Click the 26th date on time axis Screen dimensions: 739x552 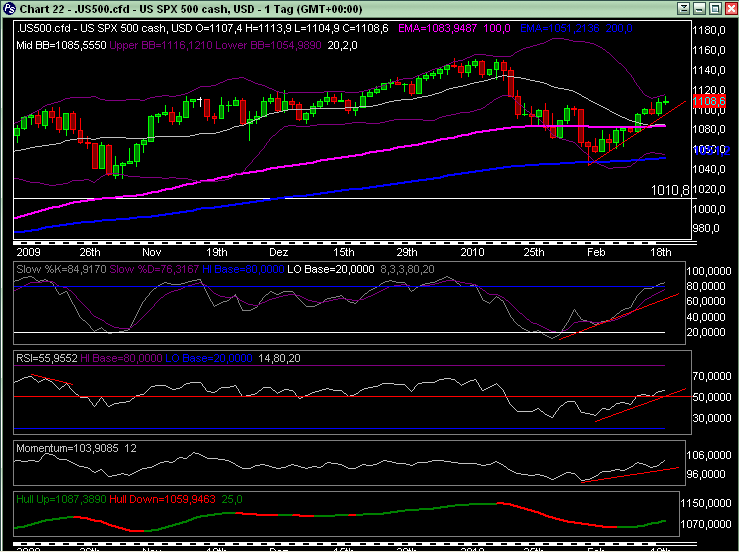click(x=90, y=252)
